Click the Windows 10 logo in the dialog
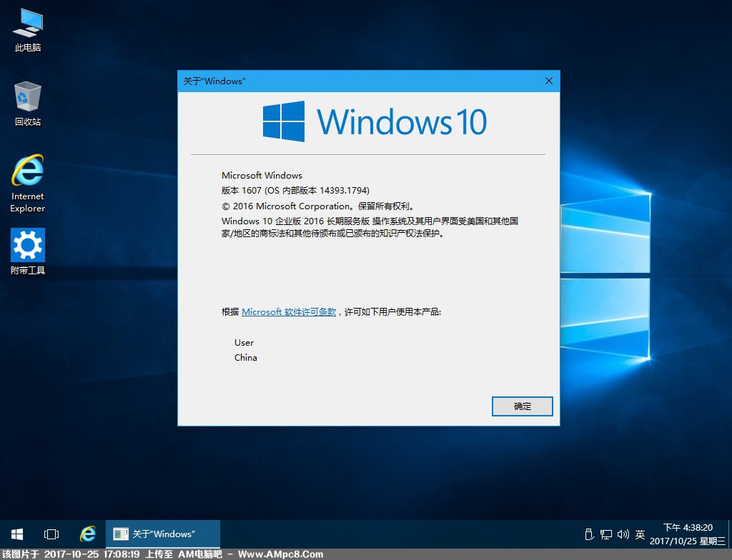Viewport: 732px width, 560px height. pos(375,121)
